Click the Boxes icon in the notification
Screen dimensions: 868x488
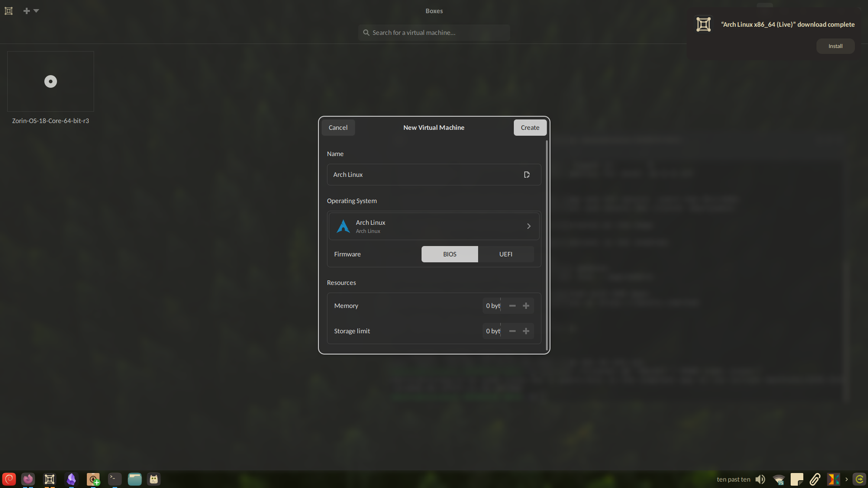703,24
